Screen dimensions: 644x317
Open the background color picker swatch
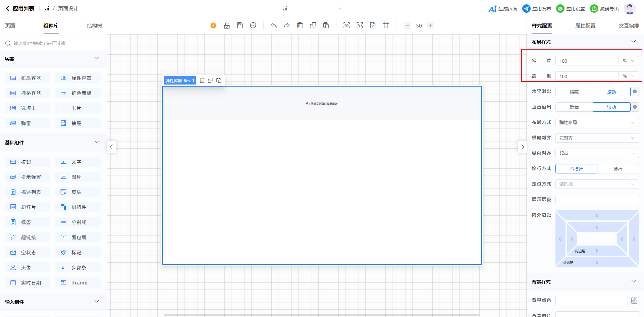634,301
